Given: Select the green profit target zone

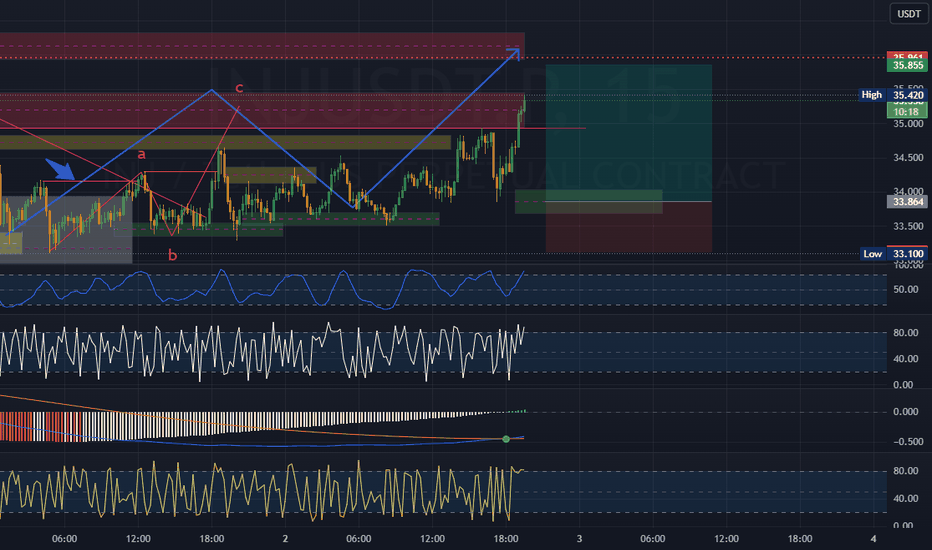Looking at the screenshot, I should [x=629, y=133].
